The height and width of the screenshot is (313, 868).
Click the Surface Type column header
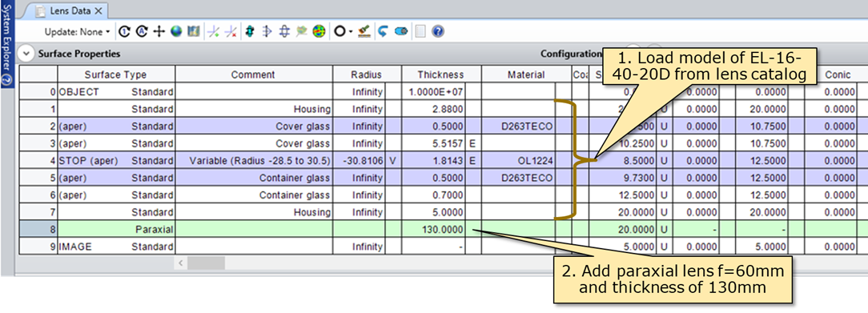115,74
